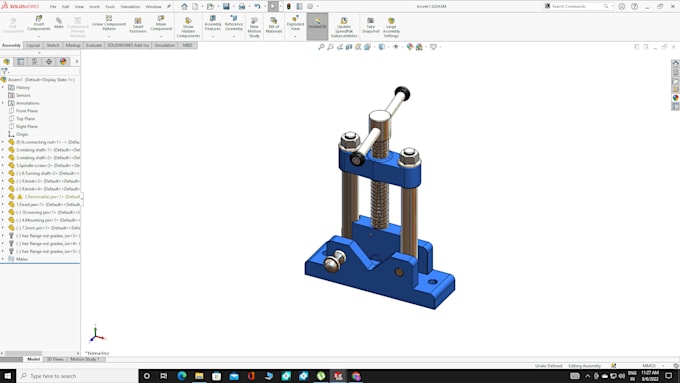
Task: Open the File menu
Action: tap(53, 7)
